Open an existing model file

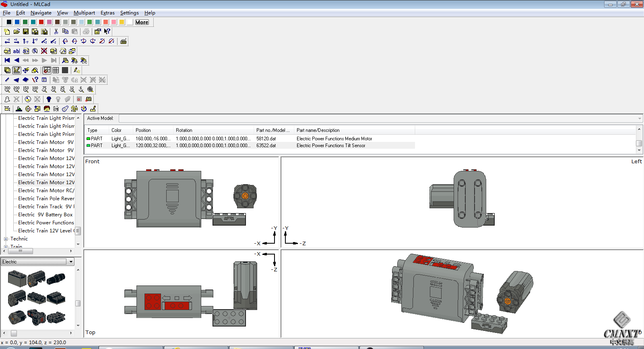(17, 31)
